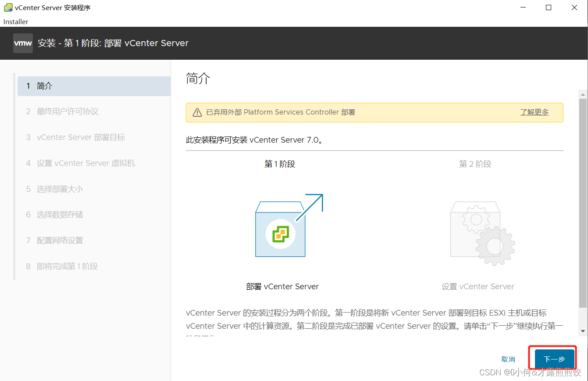Click the 安装 - 第 1 阶段: 部署 vCenter Server header title
The width and height of the screenshot is (588, 381).
click(x=113, y=43)
